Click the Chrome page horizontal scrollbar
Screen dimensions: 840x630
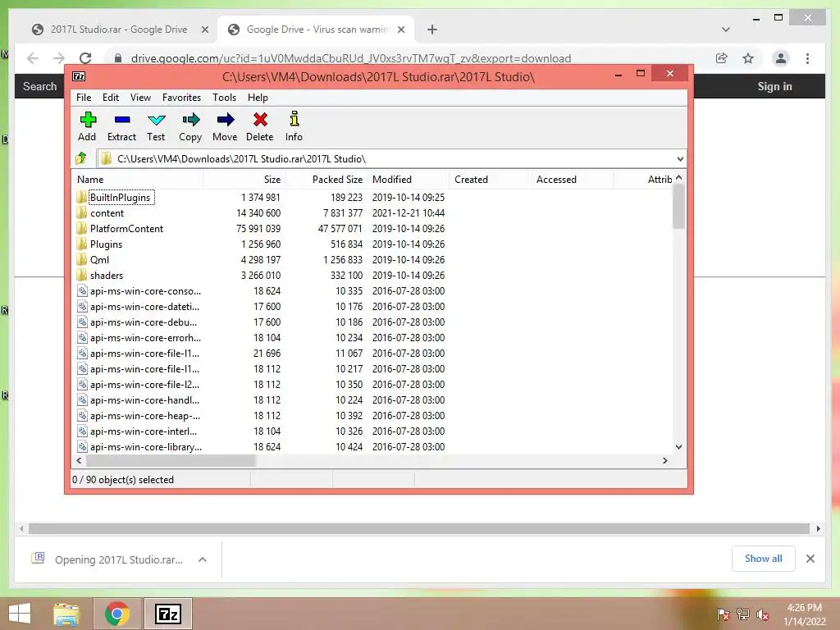click(x=419, y=529)
